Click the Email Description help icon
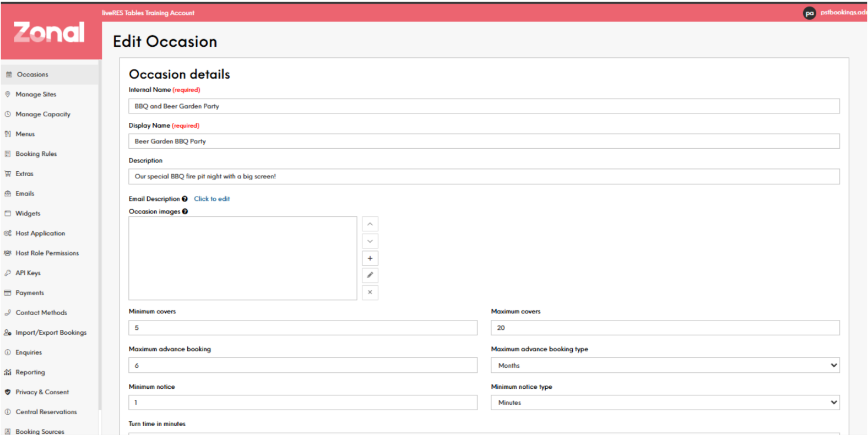The width and height of the screenshot is (868, 435). pos(185,199)
